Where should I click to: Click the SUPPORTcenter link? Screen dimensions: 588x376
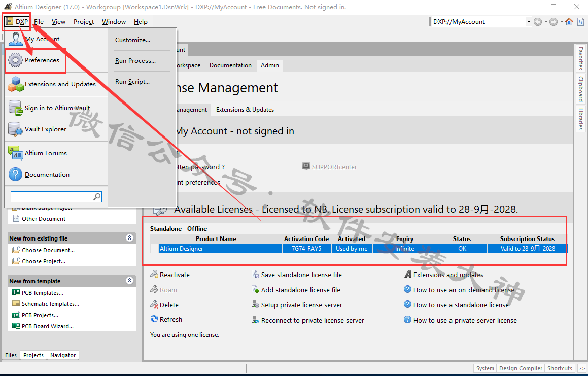[x=334, y=167]
